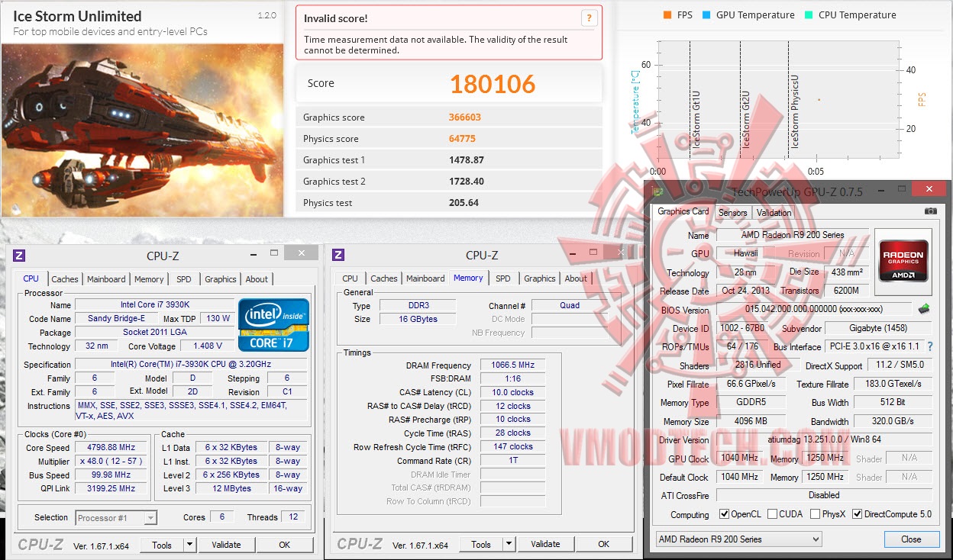Screen dimensions: 953x560
Task: Select the Mainboard tab in CPU-Z memory window
Action: tap(425, 278)
